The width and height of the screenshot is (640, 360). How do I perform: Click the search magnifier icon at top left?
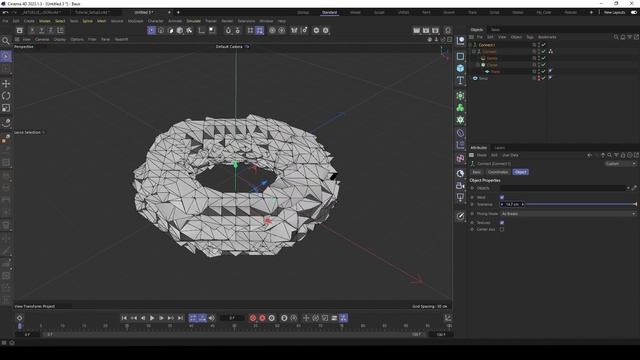6,40
